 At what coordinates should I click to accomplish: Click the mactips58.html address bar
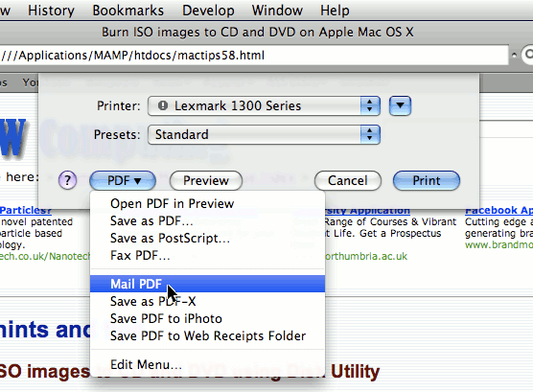point(253,55)
